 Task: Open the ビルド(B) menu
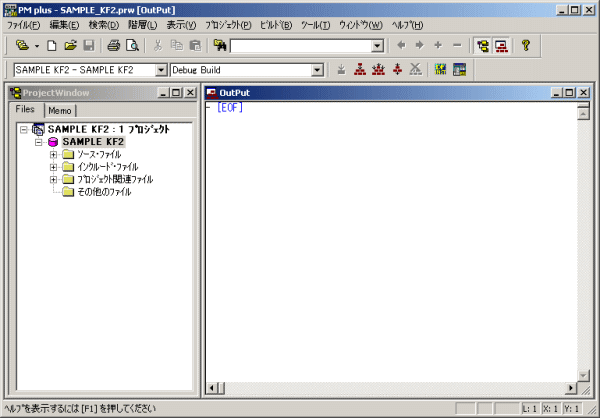275,24
